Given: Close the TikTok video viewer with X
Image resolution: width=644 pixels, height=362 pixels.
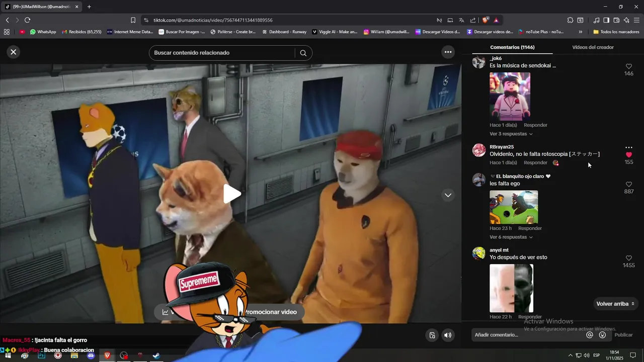Looking at the screenshot, I should [14, 52].
